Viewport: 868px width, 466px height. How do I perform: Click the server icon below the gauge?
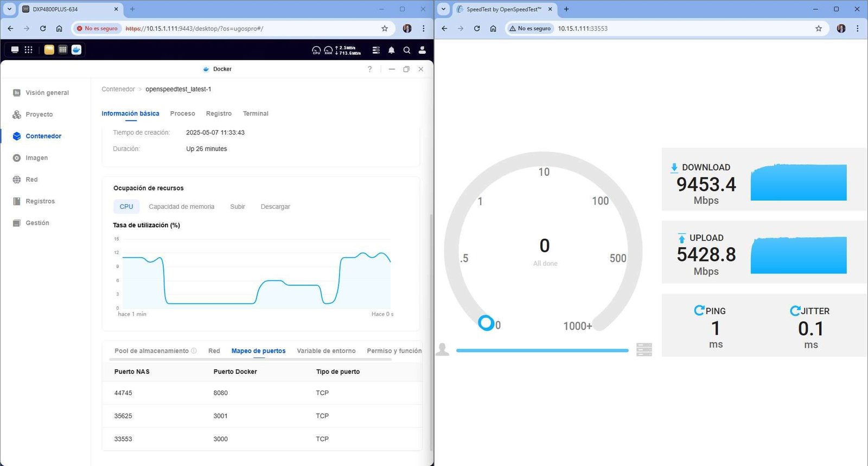tap(644, 349)
